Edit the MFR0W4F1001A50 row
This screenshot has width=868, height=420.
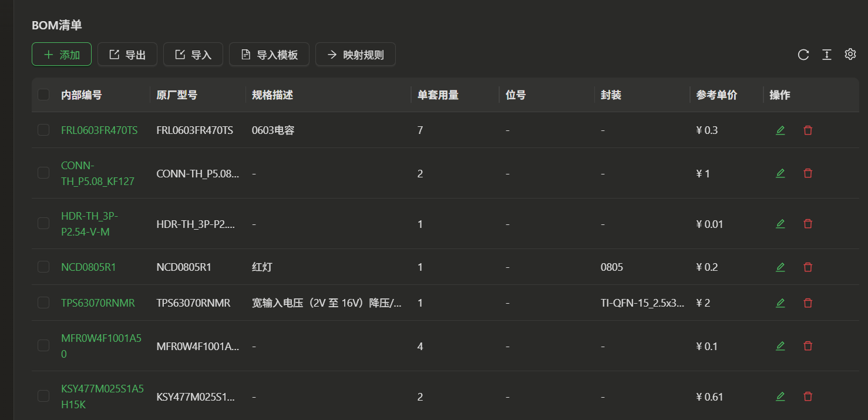click(x=780, y=346)
